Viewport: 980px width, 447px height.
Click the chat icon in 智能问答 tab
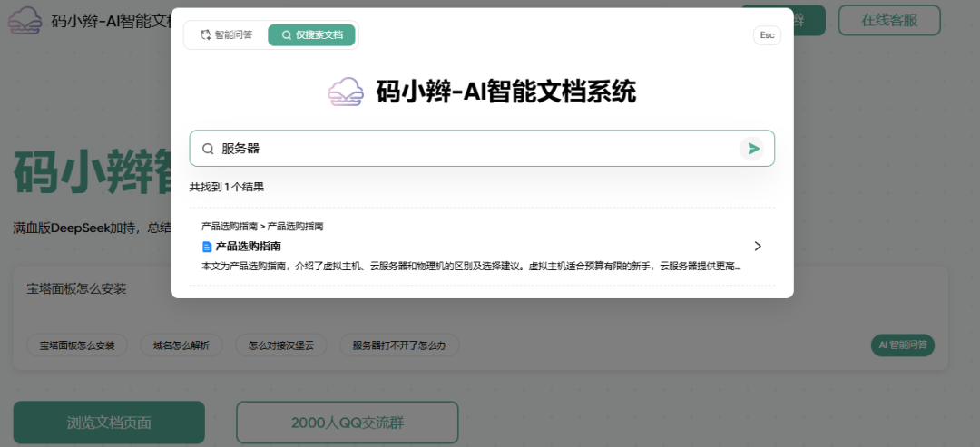click(205, 35)
